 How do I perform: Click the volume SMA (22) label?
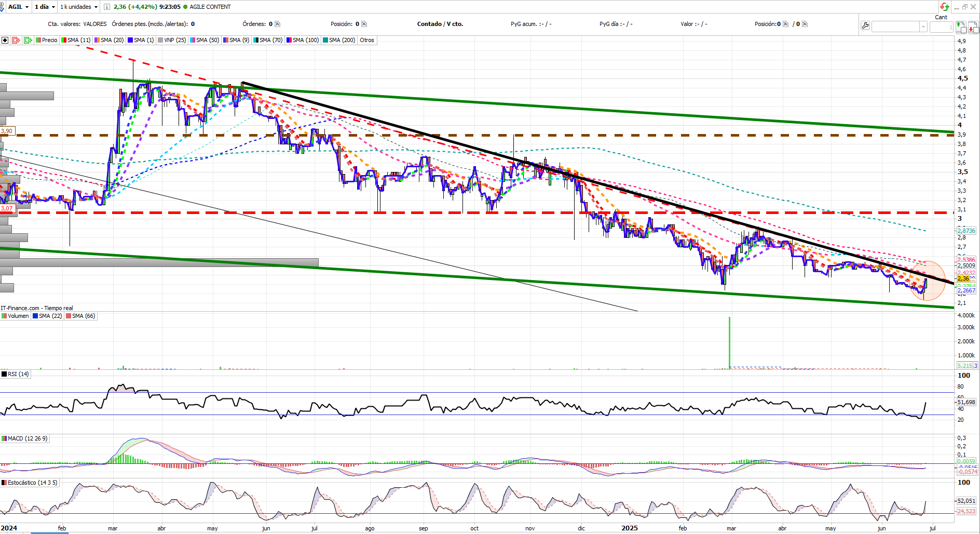(47, 316)
